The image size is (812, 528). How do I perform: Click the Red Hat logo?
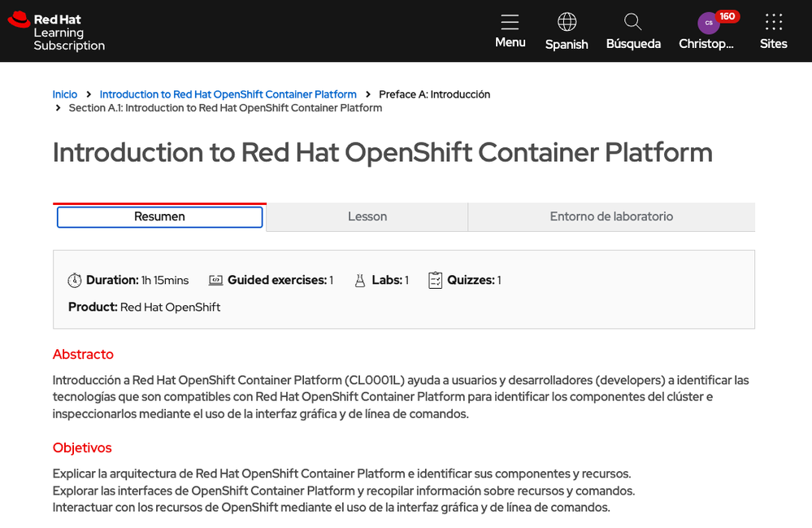click(x=19, y=20)
